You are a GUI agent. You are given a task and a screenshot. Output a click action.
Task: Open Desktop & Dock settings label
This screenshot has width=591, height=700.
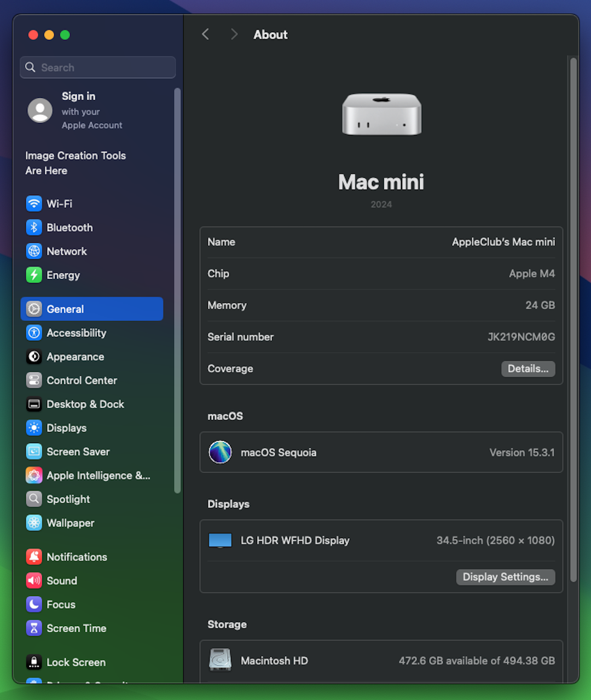point(85,404)
